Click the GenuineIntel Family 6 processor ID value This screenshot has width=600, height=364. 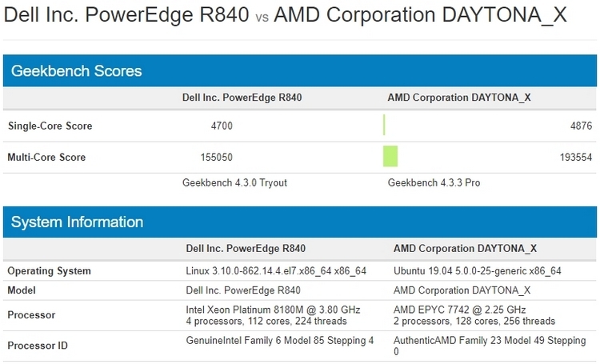pyautogui.click(x=280, y=341)
